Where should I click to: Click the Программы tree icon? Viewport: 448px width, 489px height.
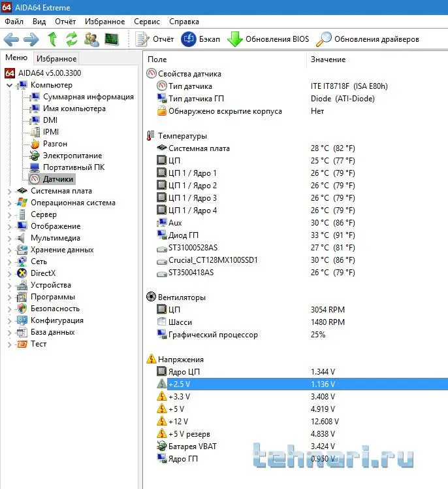(22, 297)
